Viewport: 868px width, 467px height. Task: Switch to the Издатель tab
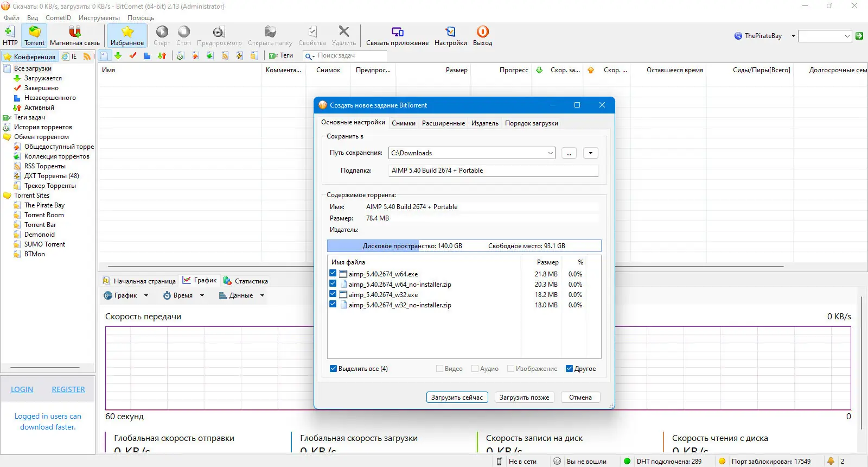click(484, 123)
